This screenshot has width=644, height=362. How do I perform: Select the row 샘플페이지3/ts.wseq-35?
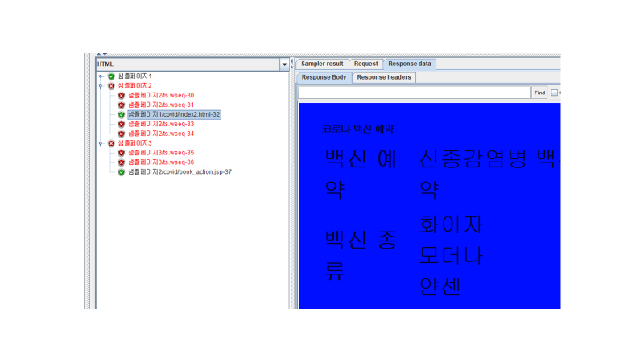160,153
